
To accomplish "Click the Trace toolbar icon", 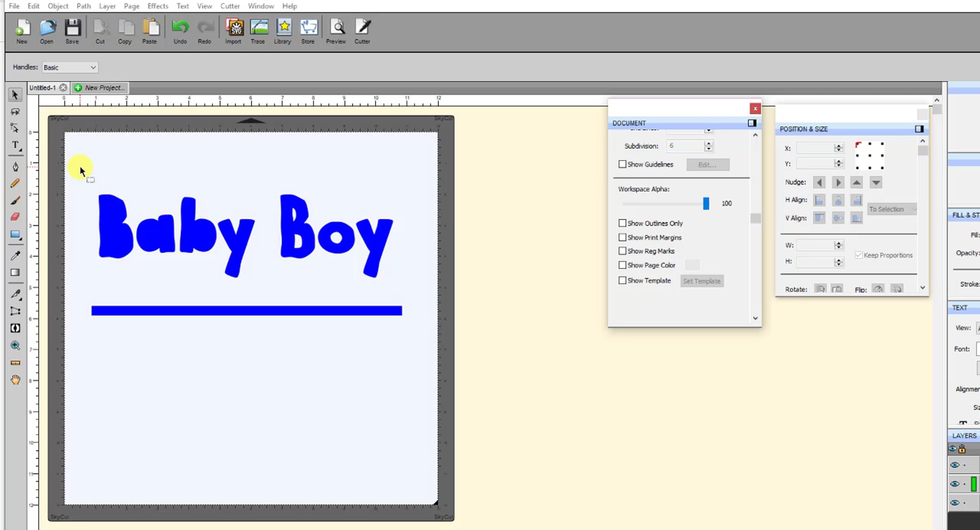I will coord(258,31).
